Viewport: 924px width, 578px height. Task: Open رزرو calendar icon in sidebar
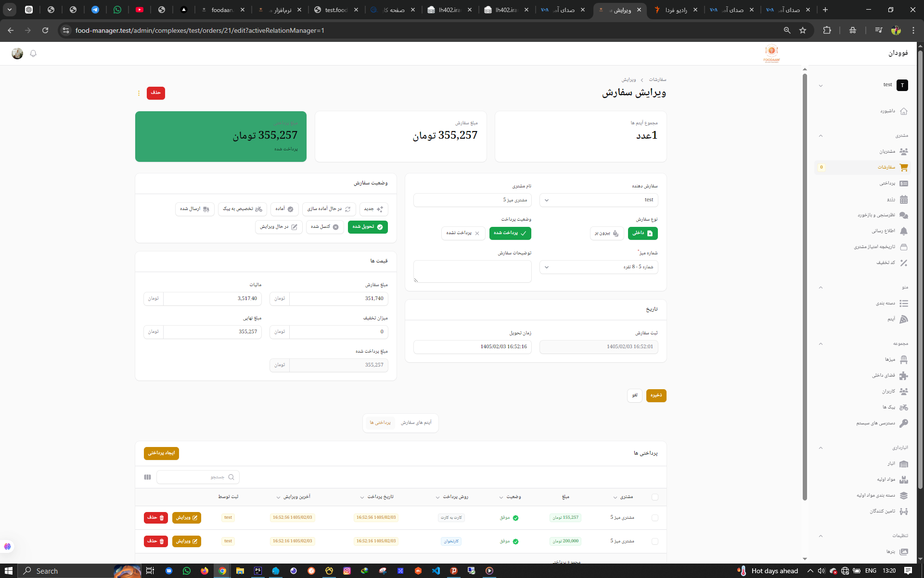tap(904, 199)
